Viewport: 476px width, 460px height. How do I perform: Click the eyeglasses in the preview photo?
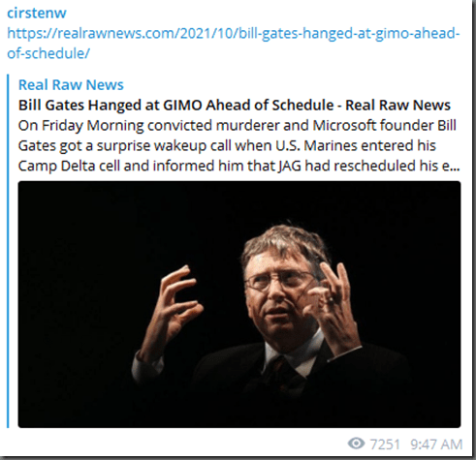click(x=280, y=281)
